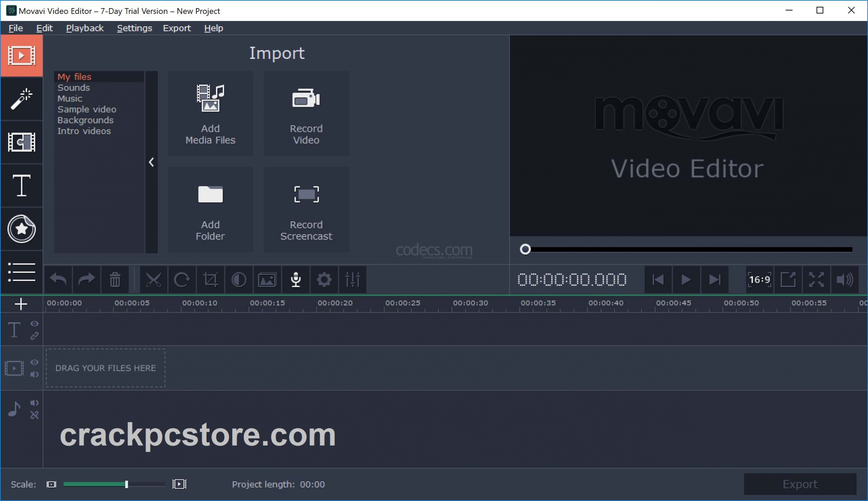Click the zoom in scale icon

point(179,484)
